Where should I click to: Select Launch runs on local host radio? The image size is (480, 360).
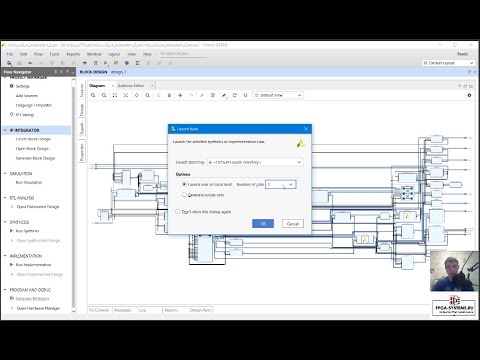click(184, 184)
